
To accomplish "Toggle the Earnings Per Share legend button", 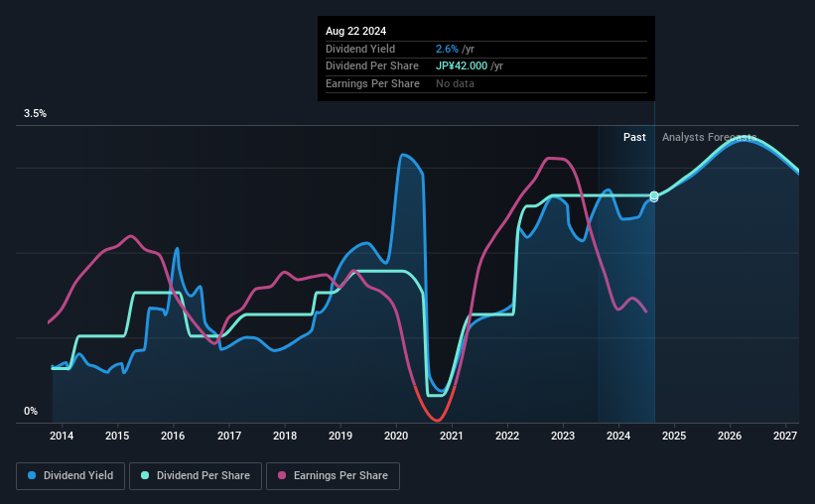I will click(x=333, y=476).
